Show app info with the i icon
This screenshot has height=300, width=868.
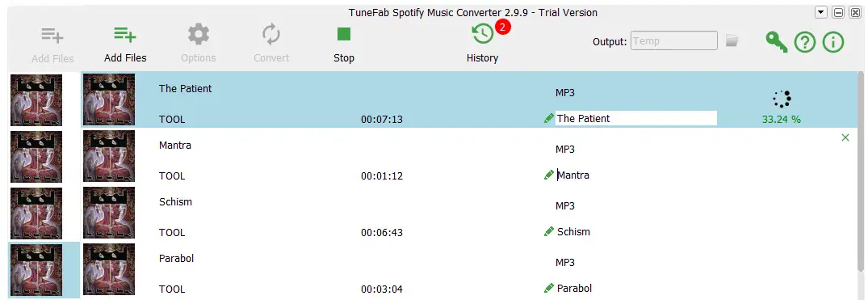pyautogui.click(x=833, y=41)
